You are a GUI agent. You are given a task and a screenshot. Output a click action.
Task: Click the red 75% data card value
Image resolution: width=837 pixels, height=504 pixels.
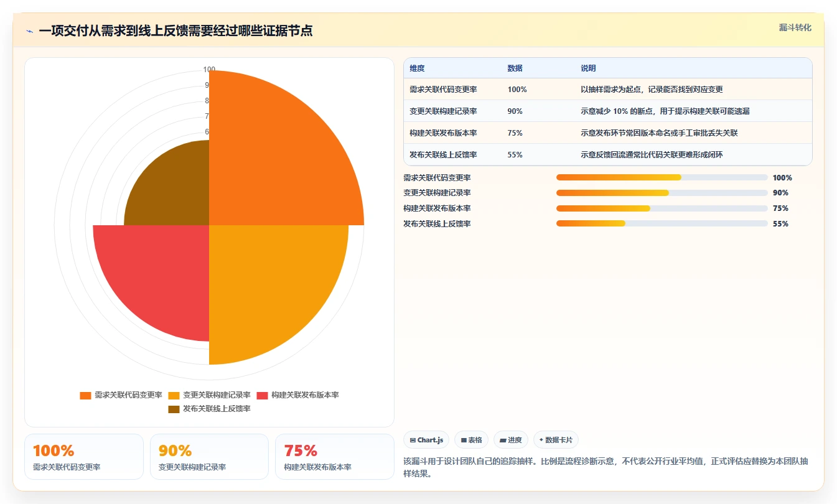(x=301, y=451)
